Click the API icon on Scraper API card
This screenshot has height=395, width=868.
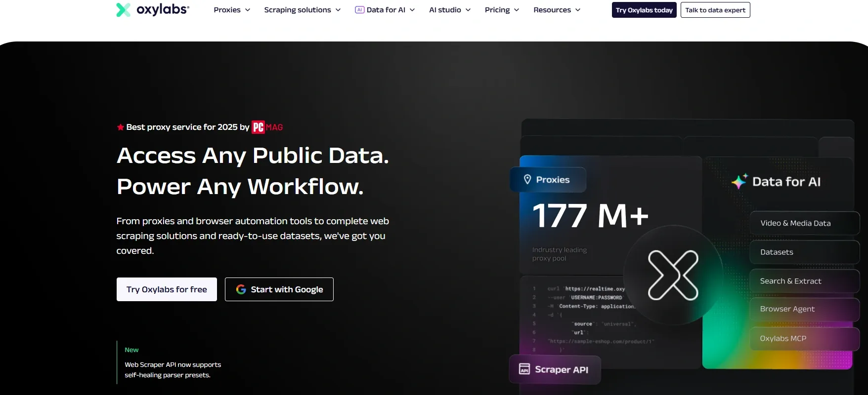524,369
